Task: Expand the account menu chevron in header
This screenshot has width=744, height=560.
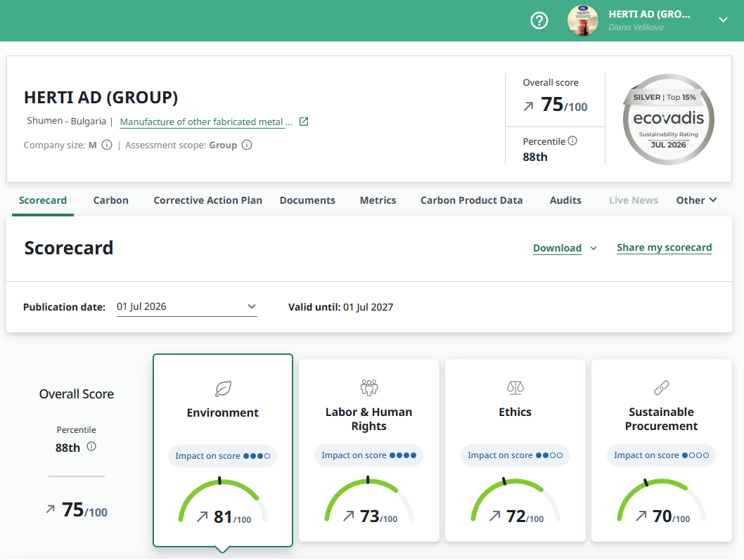Action: (723, 20)
